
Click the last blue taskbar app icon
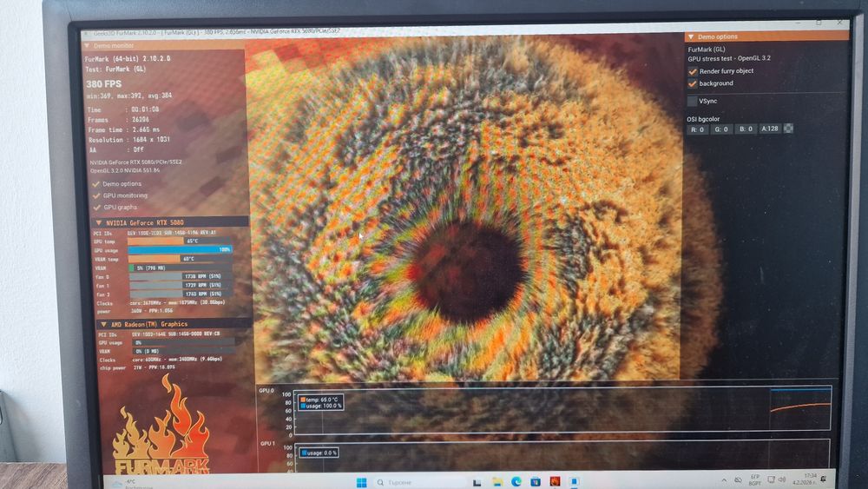tap(574, 481)
